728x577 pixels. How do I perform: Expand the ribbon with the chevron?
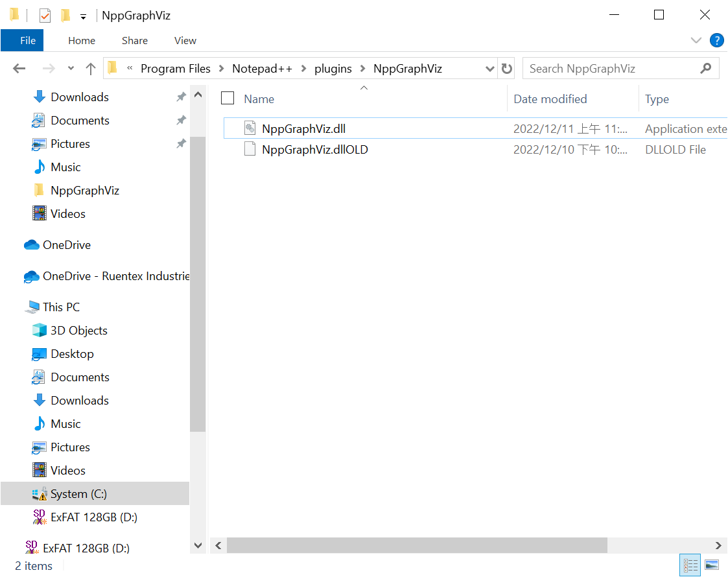(x=696, y=40)
